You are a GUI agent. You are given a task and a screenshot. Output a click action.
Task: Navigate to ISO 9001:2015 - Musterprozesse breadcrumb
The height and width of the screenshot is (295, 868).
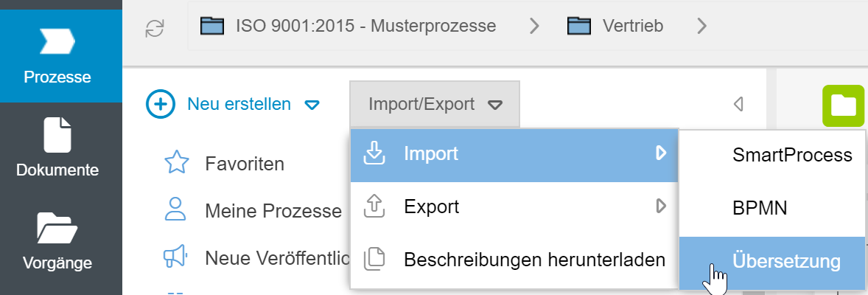[x=365, y=27]
